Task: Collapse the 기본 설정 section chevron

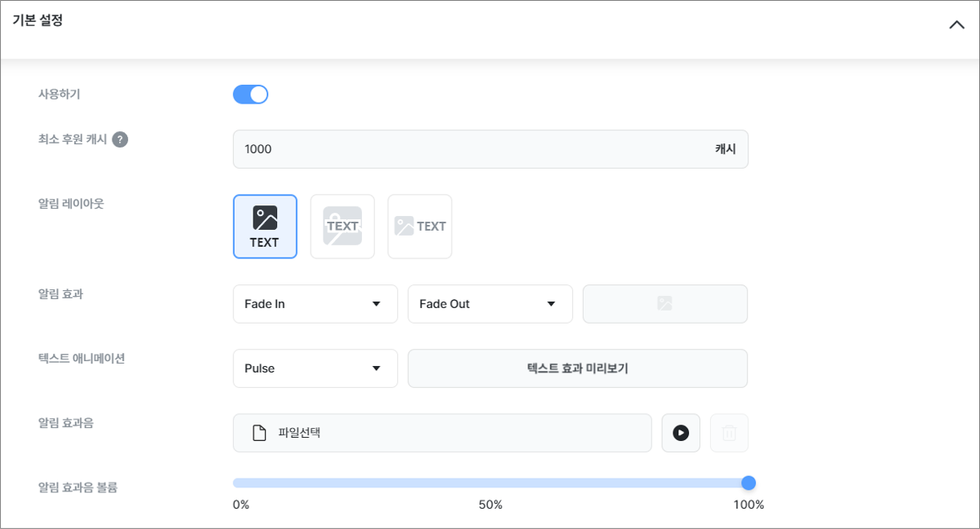Action: point(956,24)
